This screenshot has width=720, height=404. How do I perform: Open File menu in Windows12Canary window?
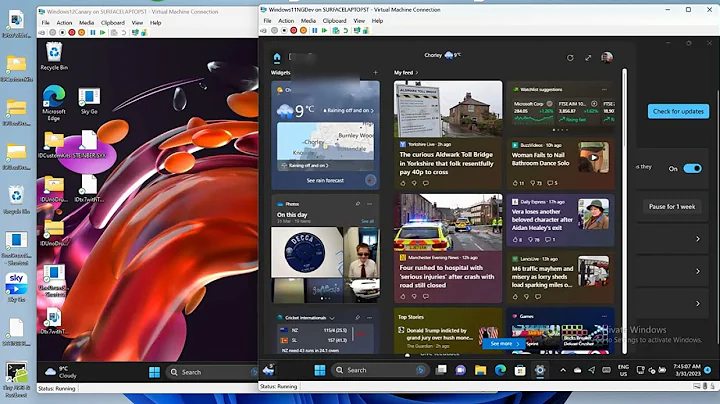point(45,22)
